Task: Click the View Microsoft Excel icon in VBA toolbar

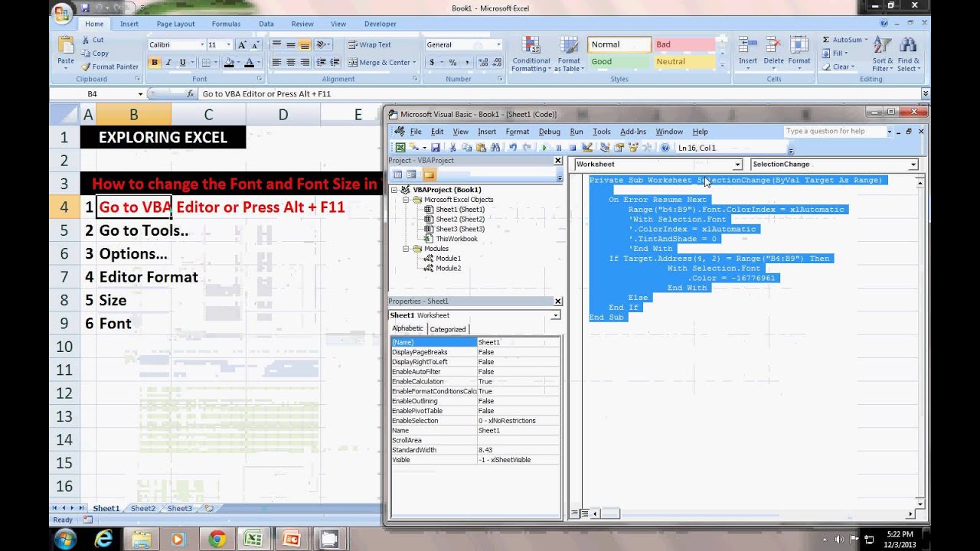Action: tap(400, 148)
